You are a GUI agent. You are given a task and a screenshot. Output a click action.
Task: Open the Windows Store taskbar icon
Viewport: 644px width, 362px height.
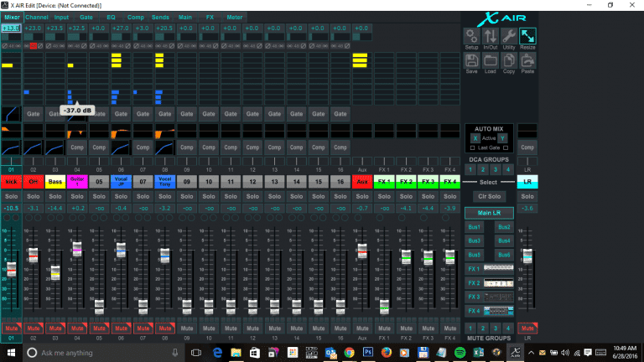(x=255, y=353)
